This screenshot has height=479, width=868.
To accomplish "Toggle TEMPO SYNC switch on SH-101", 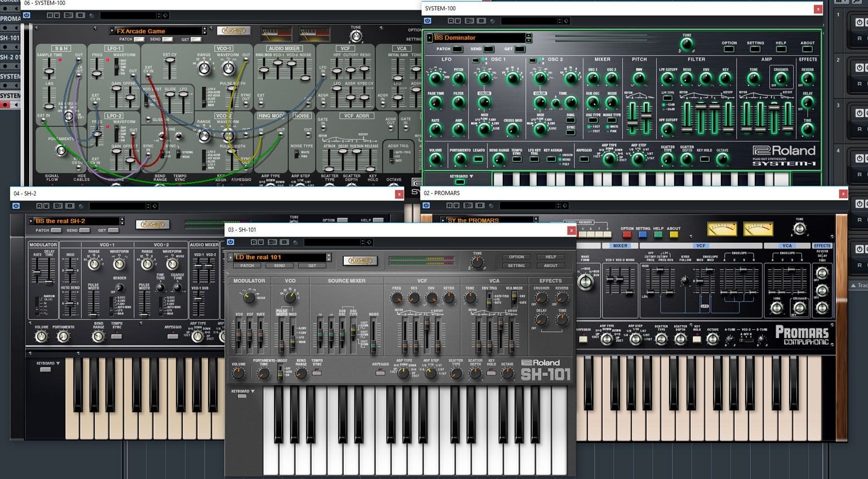I will [x=317, y=372].
